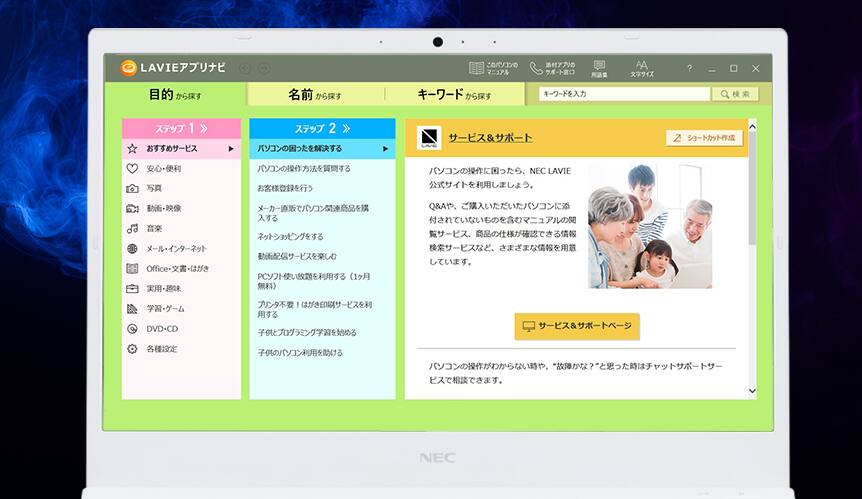Switch to the 目的から探す tab
The width and height of the screenshot is (862, 499).
coord(175,95)
